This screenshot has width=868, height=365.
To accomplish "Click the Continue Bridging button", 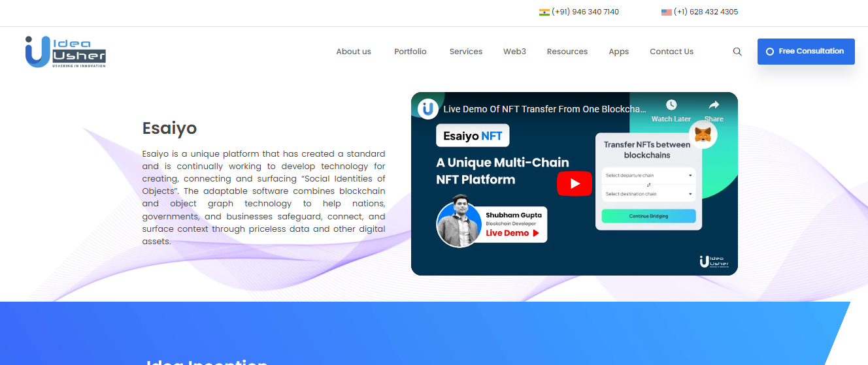I will 648,216.
